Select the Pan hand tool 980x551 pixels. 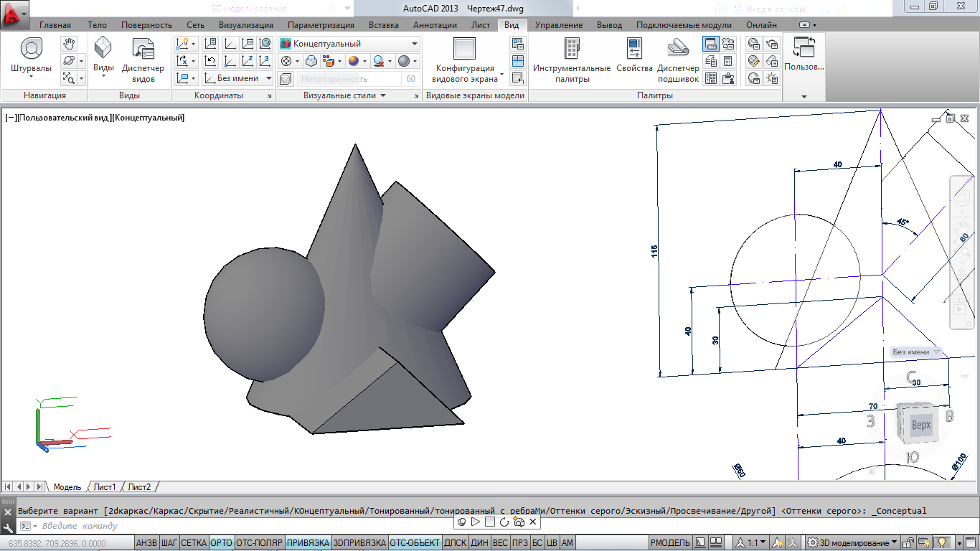pos(68,44)
